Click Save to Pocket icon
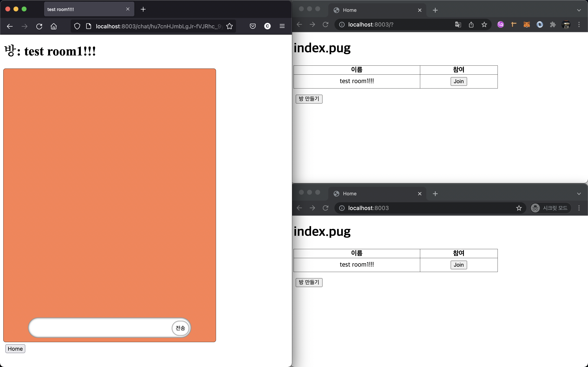The image size is (588, 367). (253, 26)
